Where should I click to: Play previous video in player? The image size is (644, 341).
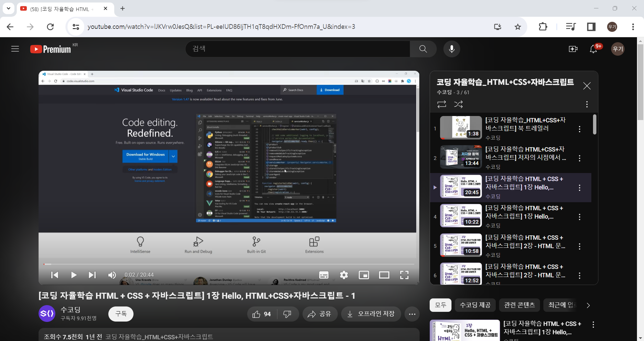click(x=55, y=275)
